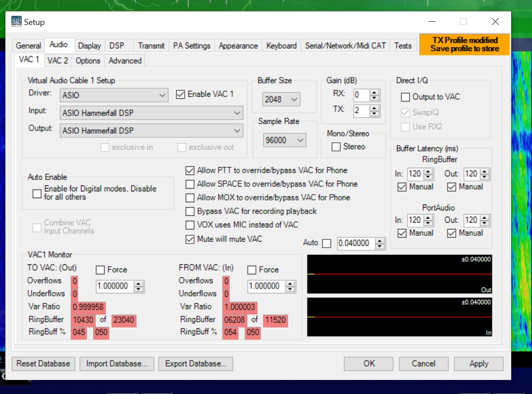This screenshot has height=394, width=532.
Task: Click the TX gain value field
Action: click(362, 111)
